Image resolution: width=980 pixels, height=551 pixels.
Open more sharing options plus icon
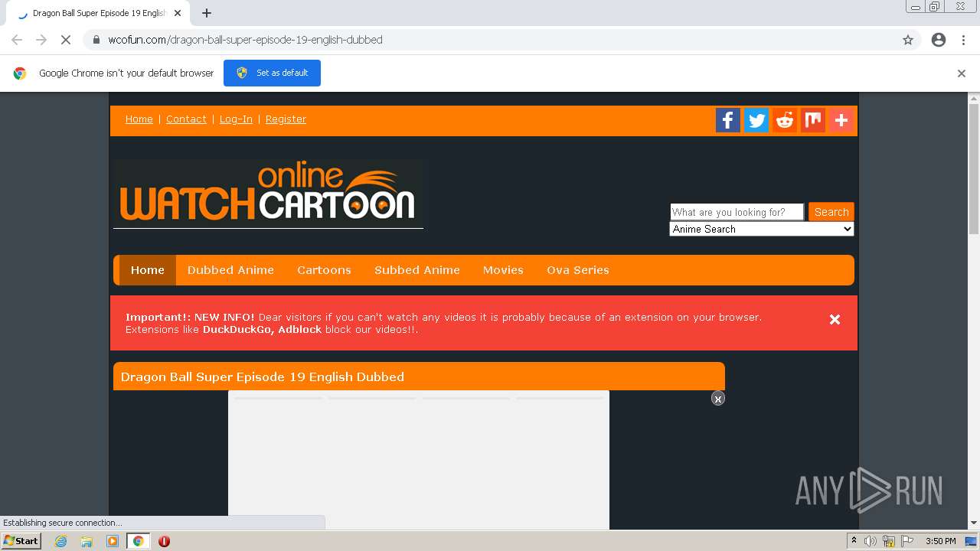point(841,120)
